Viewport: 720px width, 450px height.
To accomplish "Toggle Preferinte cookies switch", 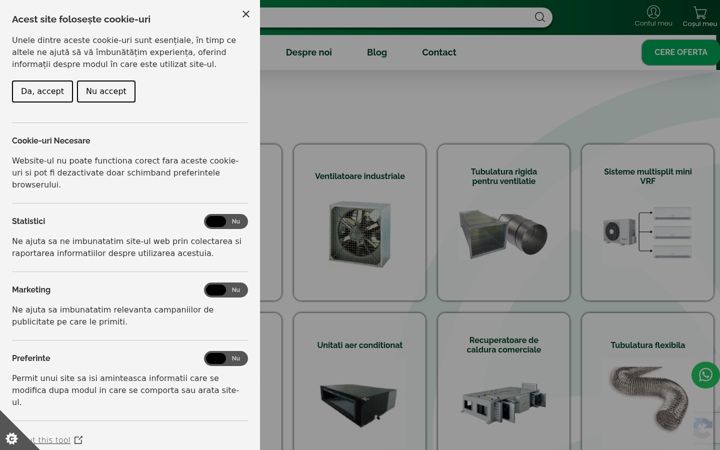I will tap(226, 358).
